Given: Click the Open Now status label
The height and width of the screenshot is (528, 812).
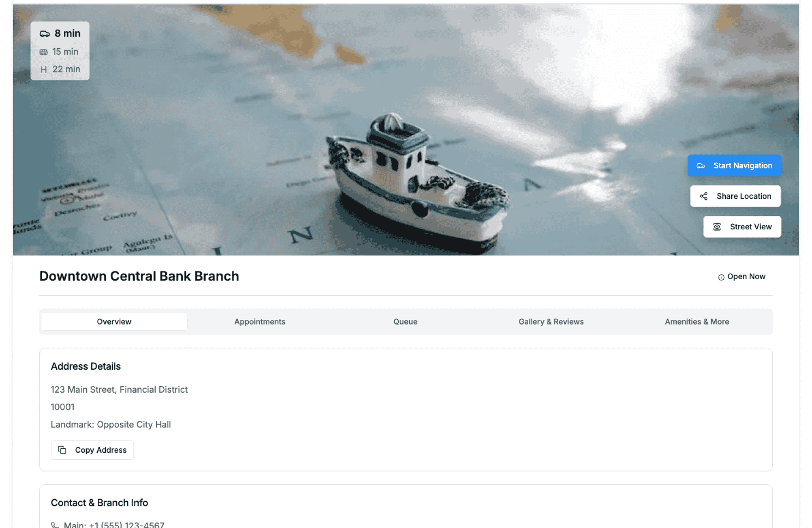Looking at the screenshot, I should [746, 277].
